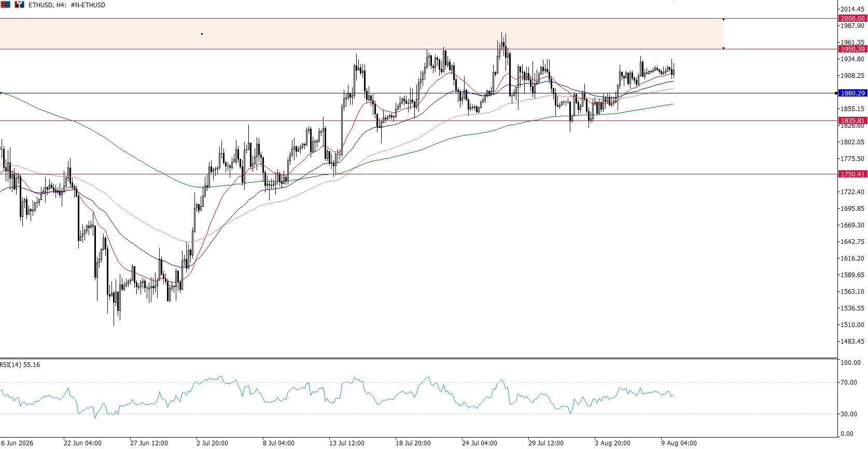Click the RSI 30.00 scale label
This screenshot has width=868, height=449.
click(849, 414)
